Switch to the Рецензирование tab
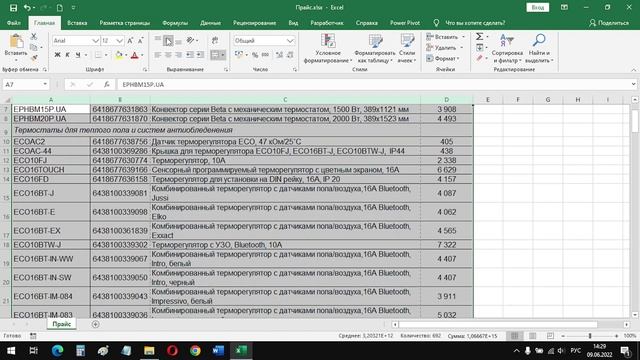Screen dimensions: 640x360 click(254, 23)
